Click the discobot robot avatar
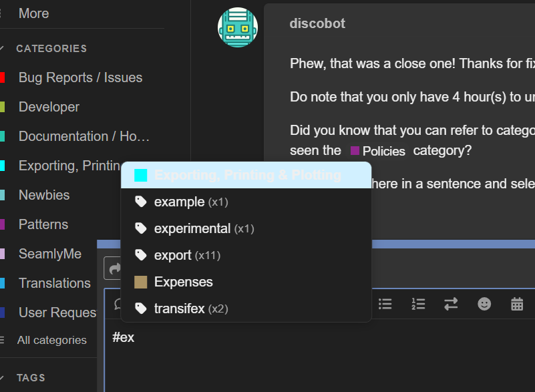 [x=238, y=27]
